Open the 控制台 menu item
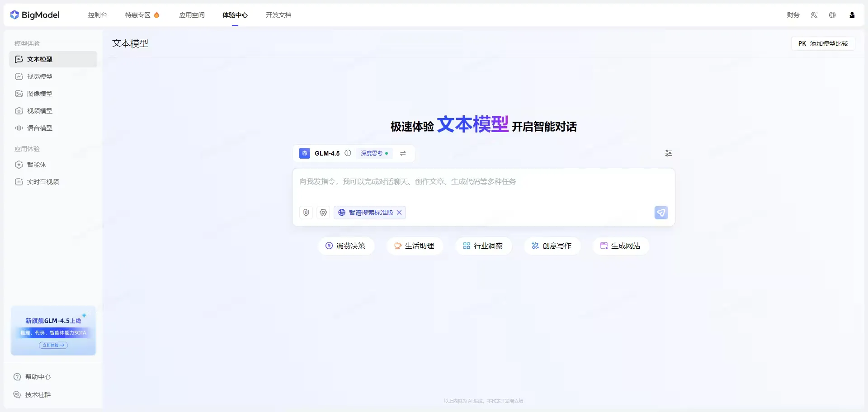The height and width of the screenshot is (412, 868). click(x=97, y=15)
